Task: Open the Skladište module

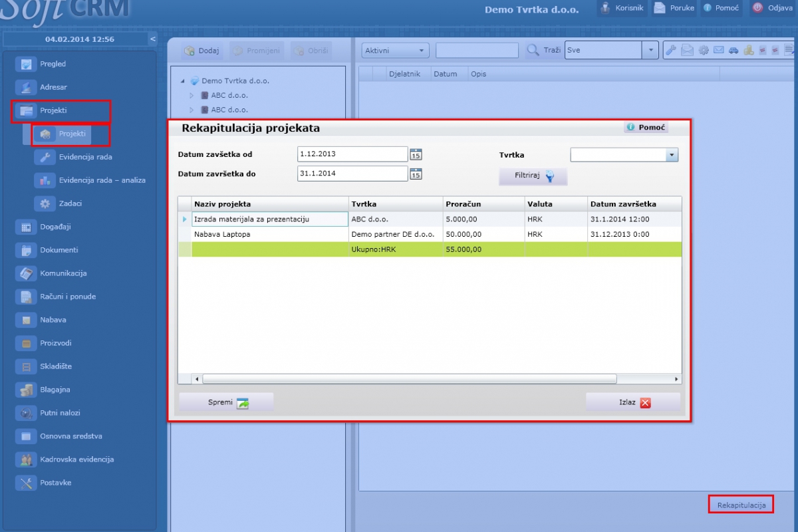Action: (x=45, y=366)
